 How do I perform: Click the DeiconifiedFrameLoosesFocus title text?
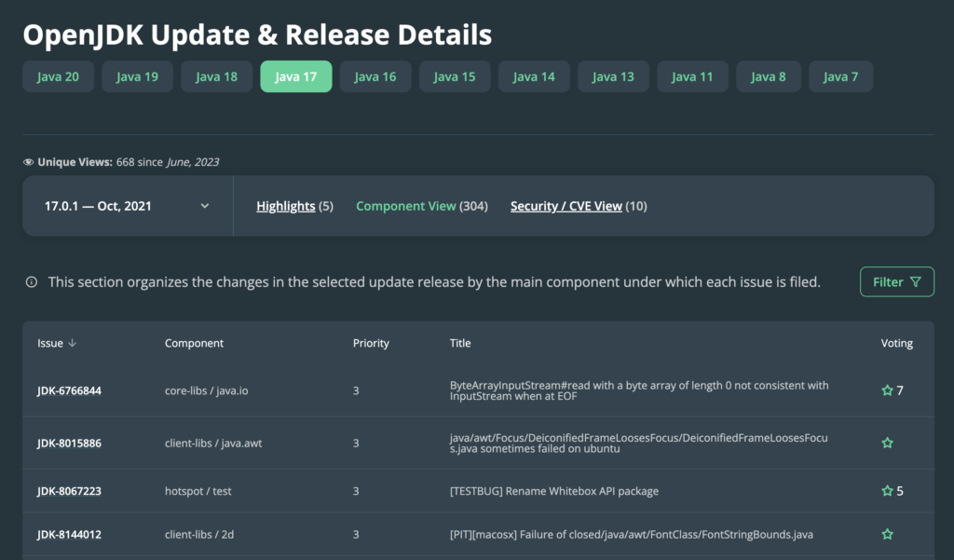(639, 444)
